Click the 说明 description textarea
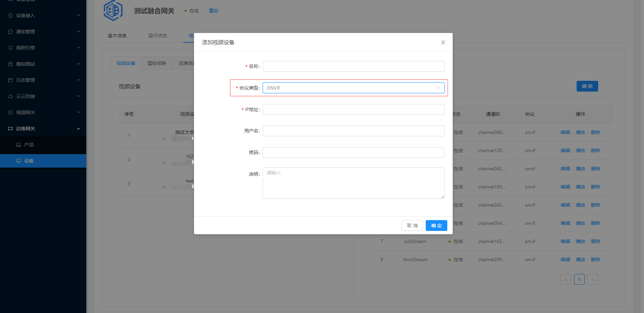This screenshot has height=313, width=644. point(353,183)
